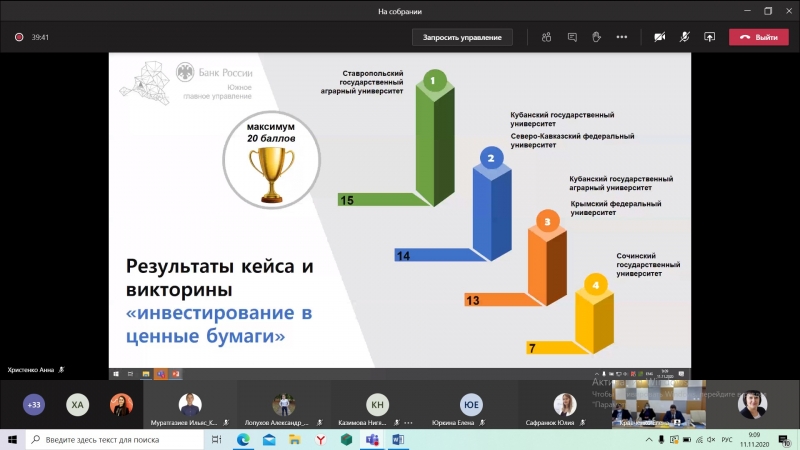Open the green cube app on taskbar
This screenshot has height=450, width=800.
[346, 439]
